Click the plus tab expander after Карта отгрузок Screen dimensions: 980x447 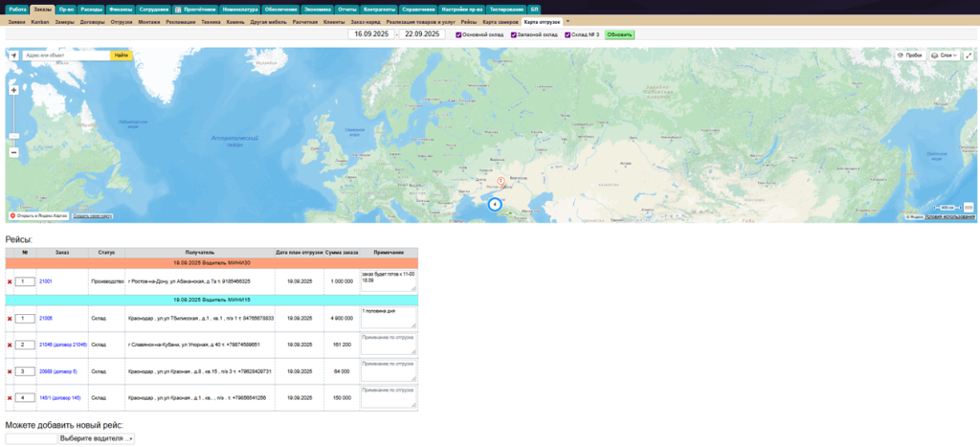pyautogui.click(x=568, y=20)
